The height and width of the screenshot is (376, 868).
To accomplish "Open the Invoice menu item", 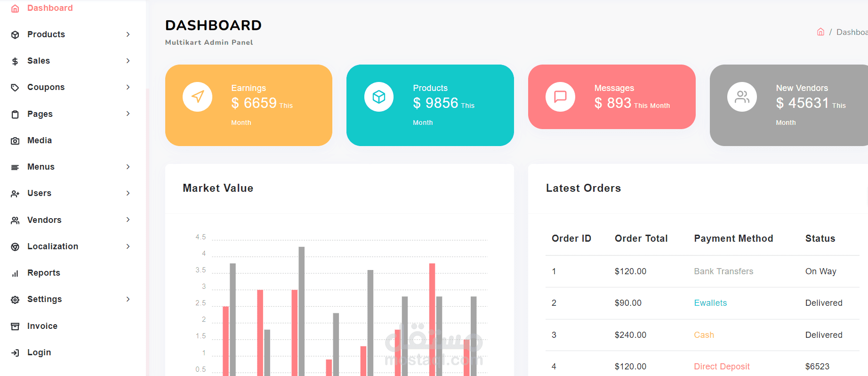I will click(x=42, y=326).
